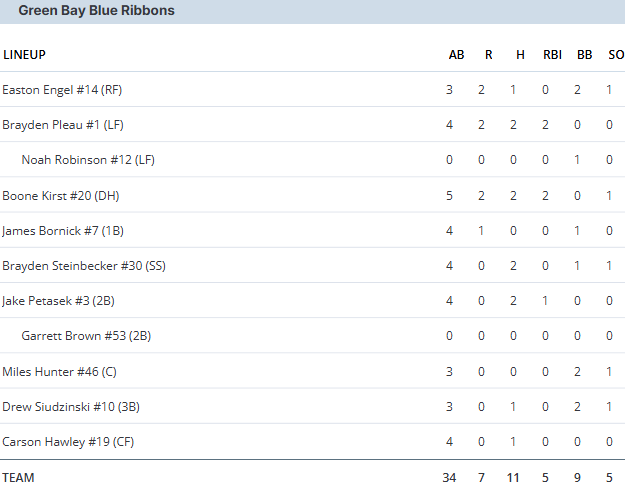Click the SO column header

(616, 55)
